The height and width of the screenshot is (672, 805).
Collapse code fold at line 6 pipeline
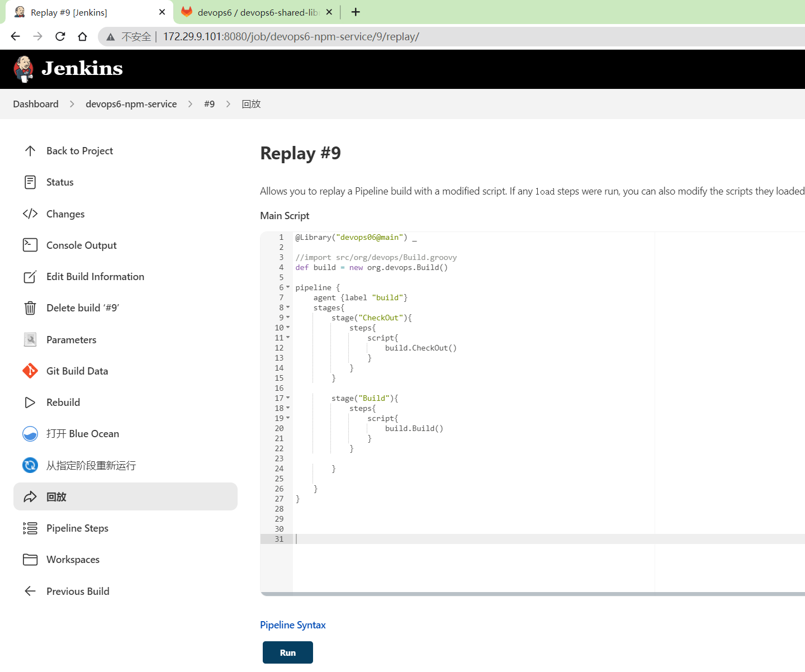[288, 287]
